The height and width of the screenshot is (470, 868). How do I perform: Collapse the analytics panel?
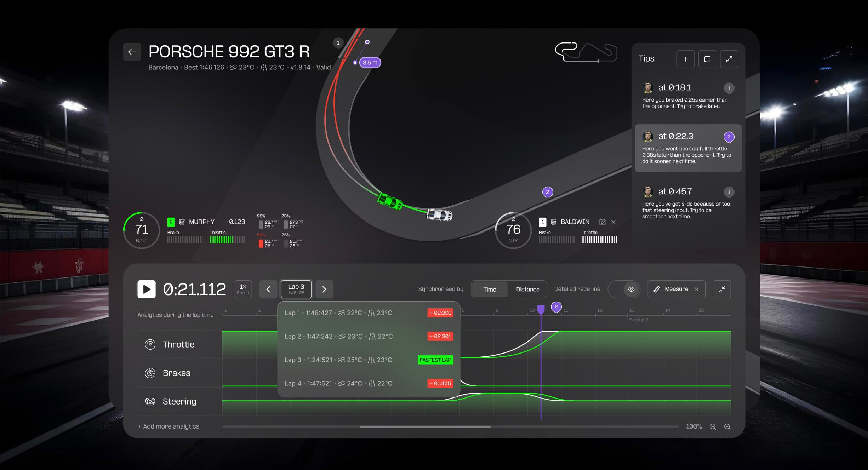pos(722,289)
